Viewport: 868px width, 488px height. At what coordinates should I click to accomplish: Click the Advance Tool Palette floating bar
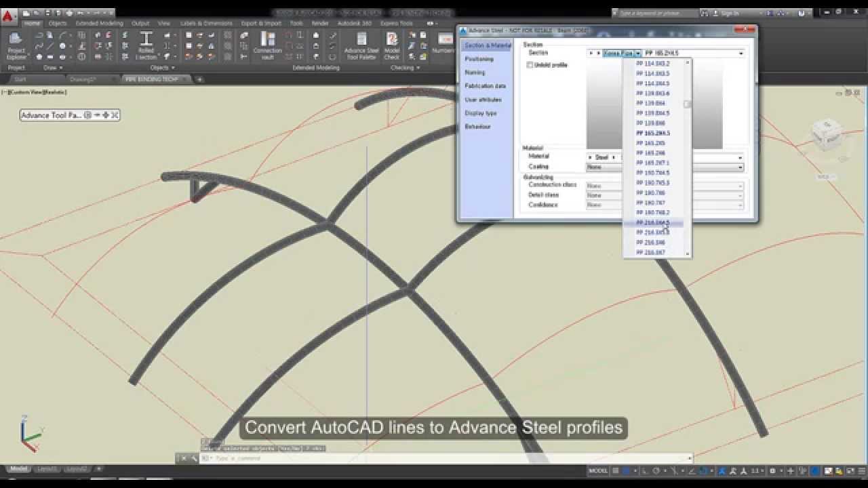[70, 115]
